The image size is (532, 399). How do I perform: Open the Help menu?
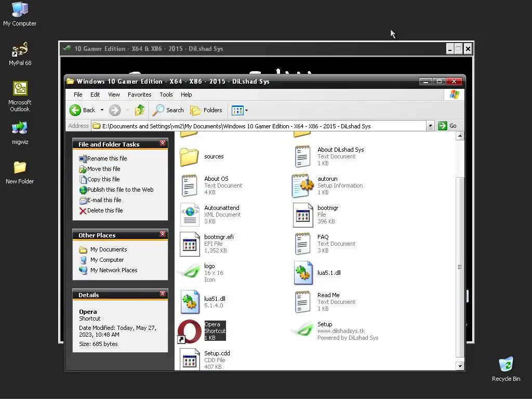coord(187,95)
